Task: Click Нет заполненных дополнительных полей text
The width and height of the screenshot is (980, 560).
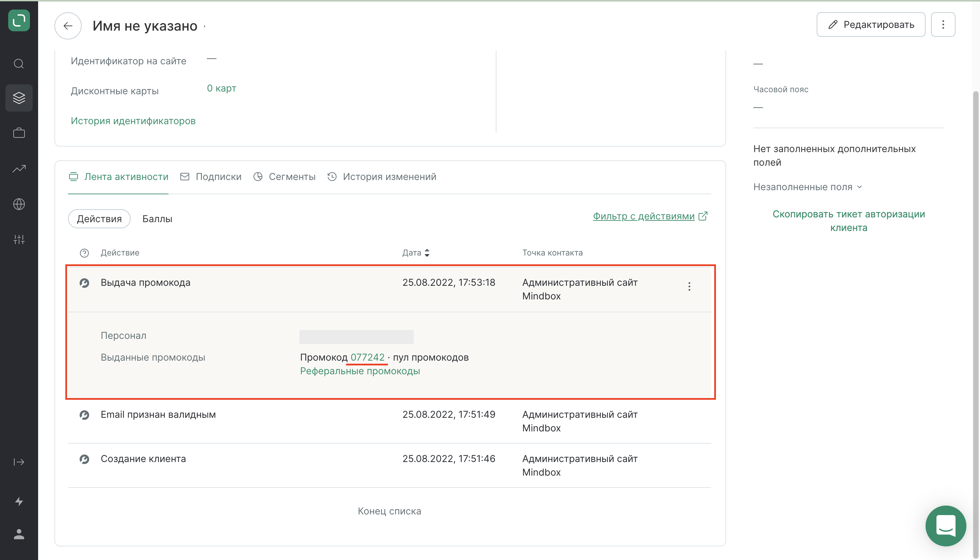Action: 834,156
